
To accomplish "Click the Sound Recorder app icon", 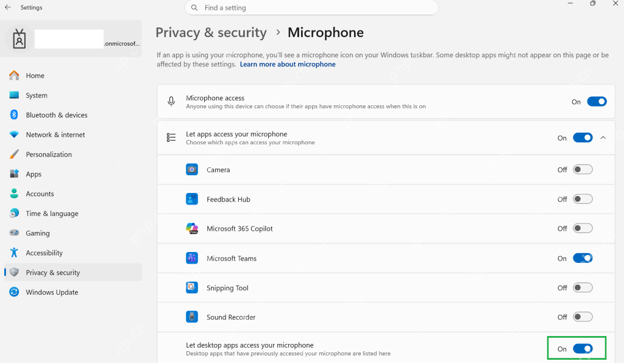I will point(192,317).
